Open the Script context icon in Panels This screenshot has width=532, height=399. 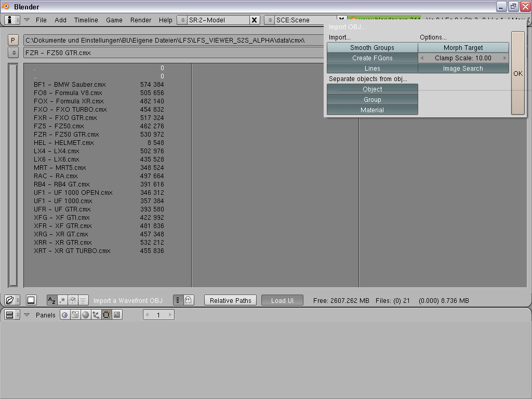75,315
